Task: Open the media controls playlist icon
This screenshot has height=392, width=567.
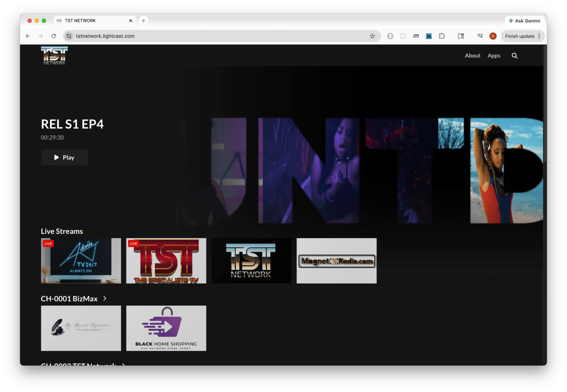Action: pyautogui.click(x=480, y=36)
